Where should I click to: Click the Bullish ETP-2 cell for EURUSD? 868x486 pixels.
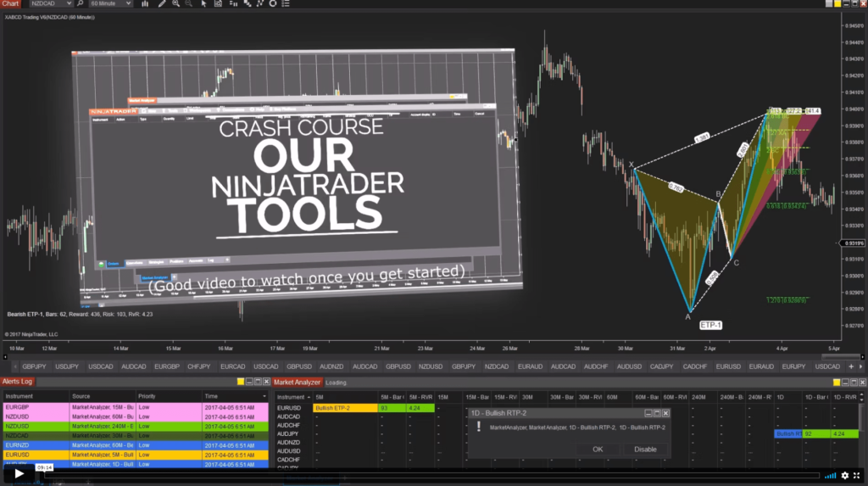346,408
